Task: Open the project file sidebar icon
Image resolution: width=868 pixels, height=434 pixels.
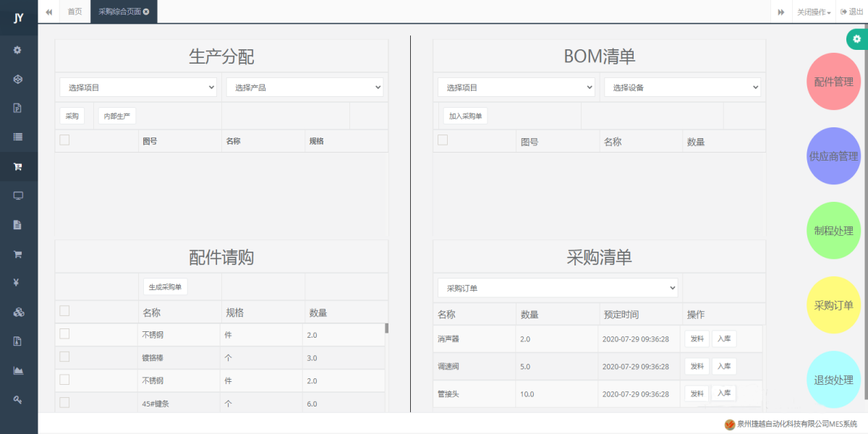Action: [x=17, y=108]
